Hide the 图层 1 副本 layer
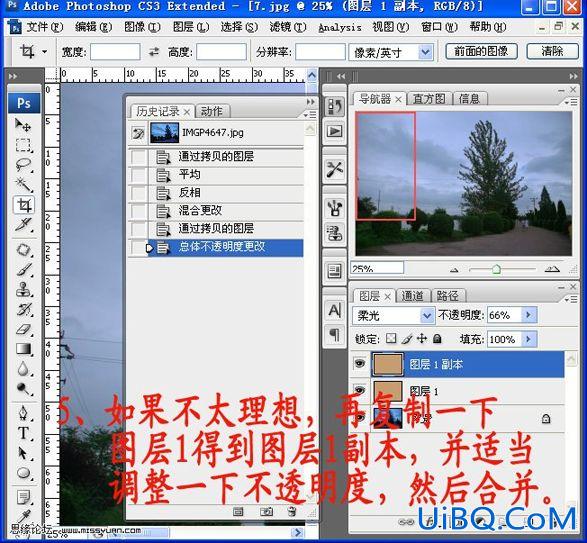Viewport: 587px width, 543px height. [x=360, y=363]
